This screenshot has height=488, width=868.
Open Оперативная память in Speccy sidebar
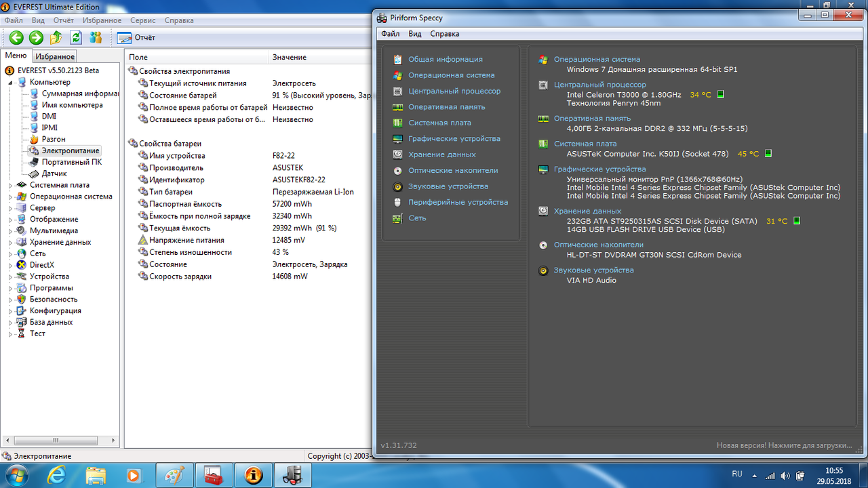446,107
